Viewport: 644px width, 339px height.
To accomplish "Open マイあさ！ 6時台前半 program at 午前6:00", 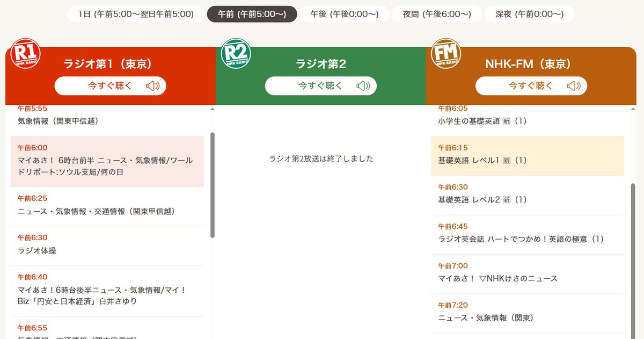I will (x=107, y=161).
